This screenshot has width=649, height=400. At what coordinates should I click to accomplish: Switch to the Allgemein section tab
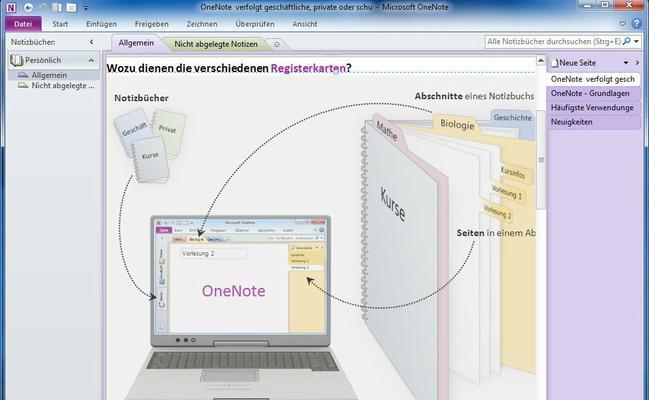pos(136,43)
